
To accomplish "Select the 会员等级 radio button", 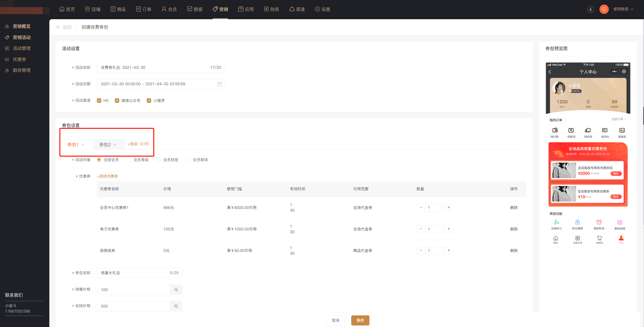I will (129, 160).
